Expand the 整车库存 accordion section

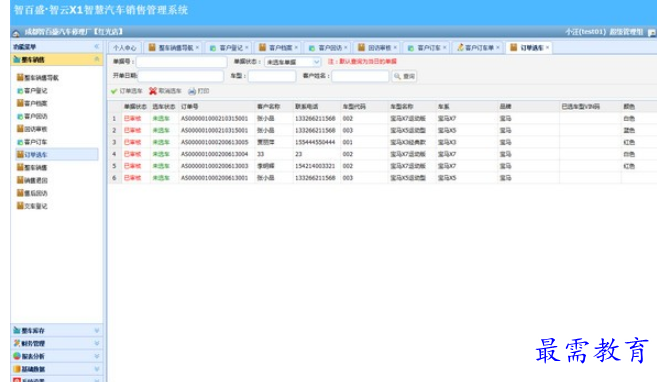[57, 330]
